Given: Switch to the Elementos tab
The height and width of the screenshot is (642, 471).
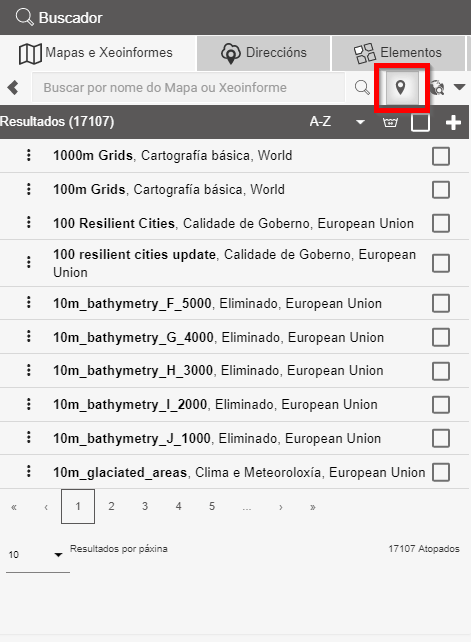Looking at the screenshot, I should pyautogui.click(x=398, y=53).
